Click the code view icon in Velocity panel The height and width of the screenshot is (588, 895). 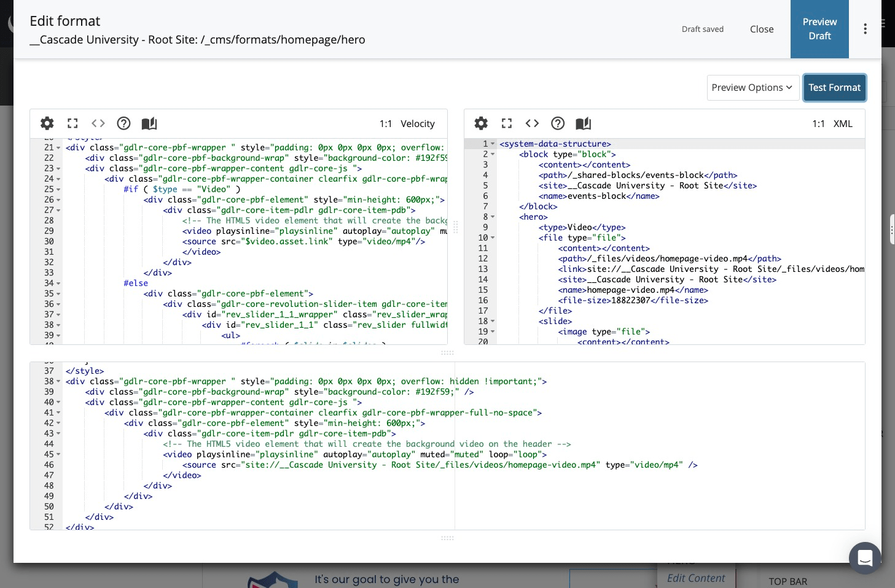(x=98, y=123)
